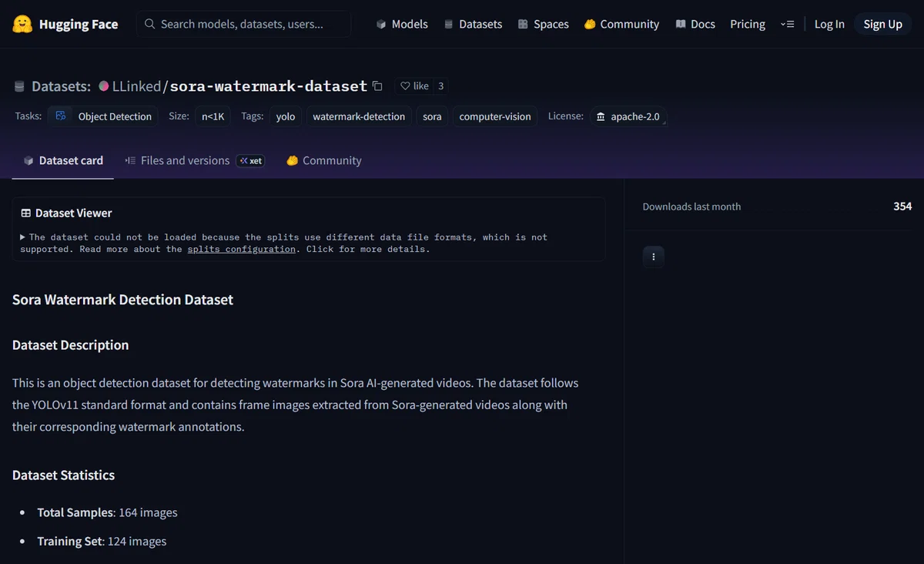Click the Total Samples: 164 images line

pos(107,512)
